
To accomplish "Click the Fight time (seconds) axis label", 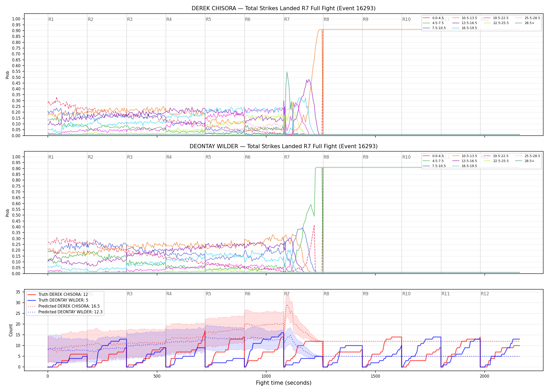I will (284, 383).
